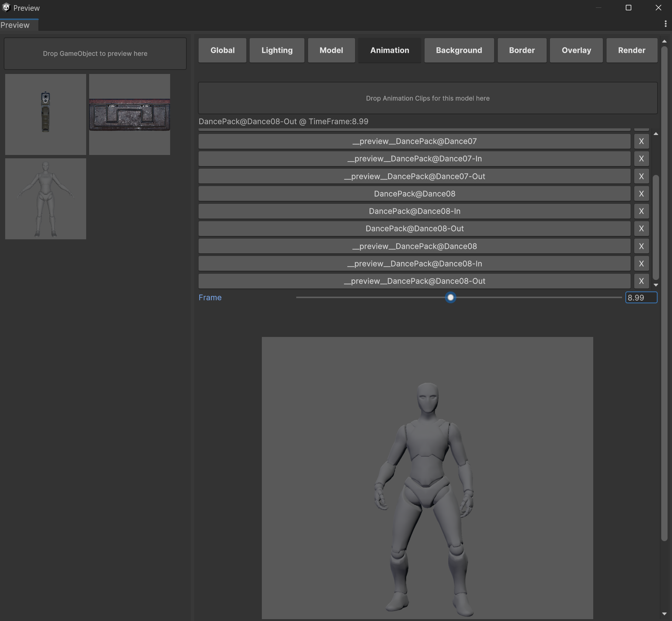Edit the Frame value field showing 8.99

[x=641, y=298]
